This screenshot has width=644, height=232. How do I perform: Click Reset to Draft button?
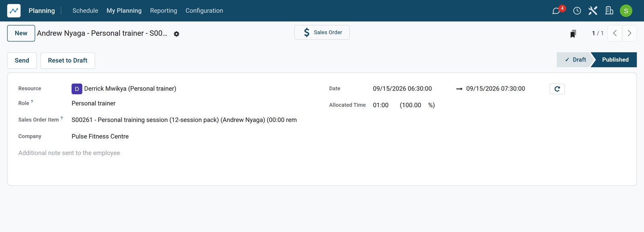[x=68, y=60]
